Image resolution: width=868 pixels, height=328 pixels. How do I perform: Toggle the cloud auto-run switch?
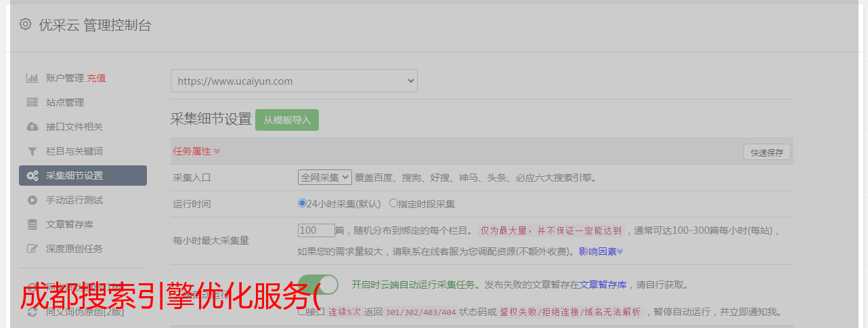tap(318, 285)
